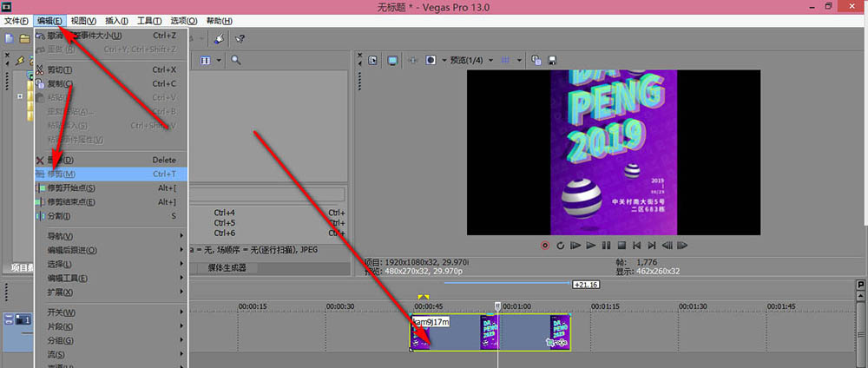Image resolution: width=868 pixels, height=368 pixels.
Task: Open the 视图(V) menu
Action: (x=83, y=21)
